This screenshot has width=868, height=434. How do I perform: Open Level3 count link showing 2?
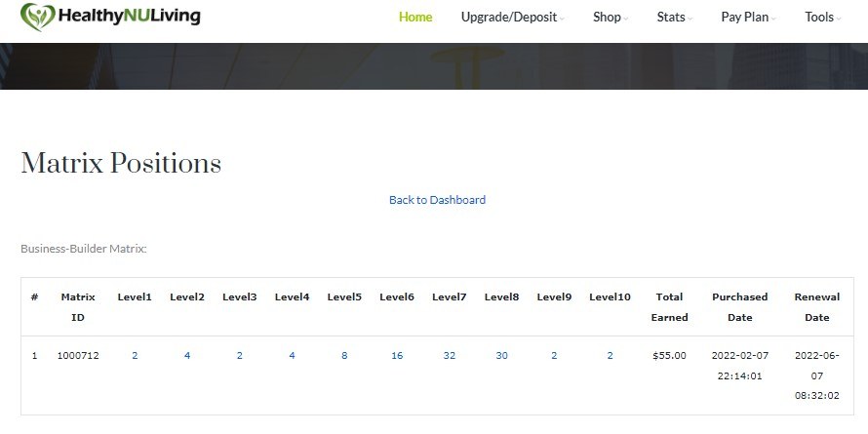click(239, 355)
